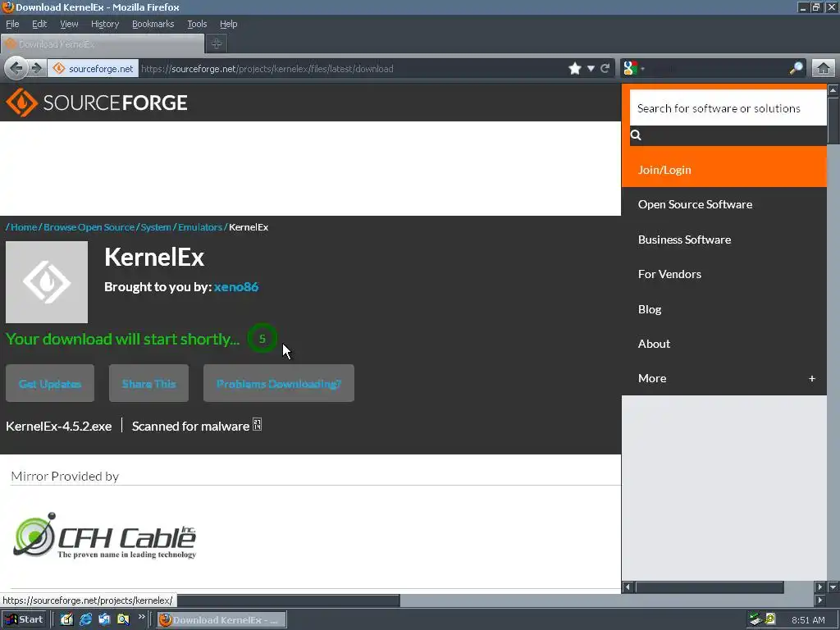Click the info icon after Scanned for malware

[257, 425]
